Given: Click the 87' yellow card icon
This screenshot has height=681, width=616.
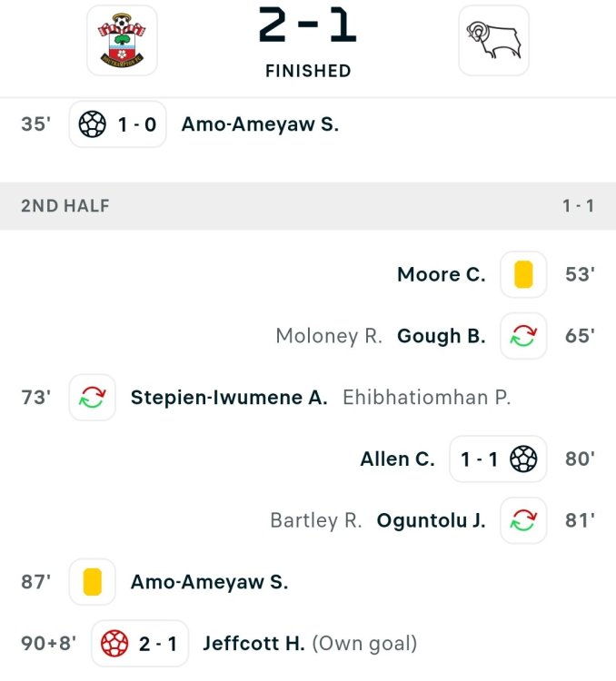Looking at the screenshot, I should point(93,583).
